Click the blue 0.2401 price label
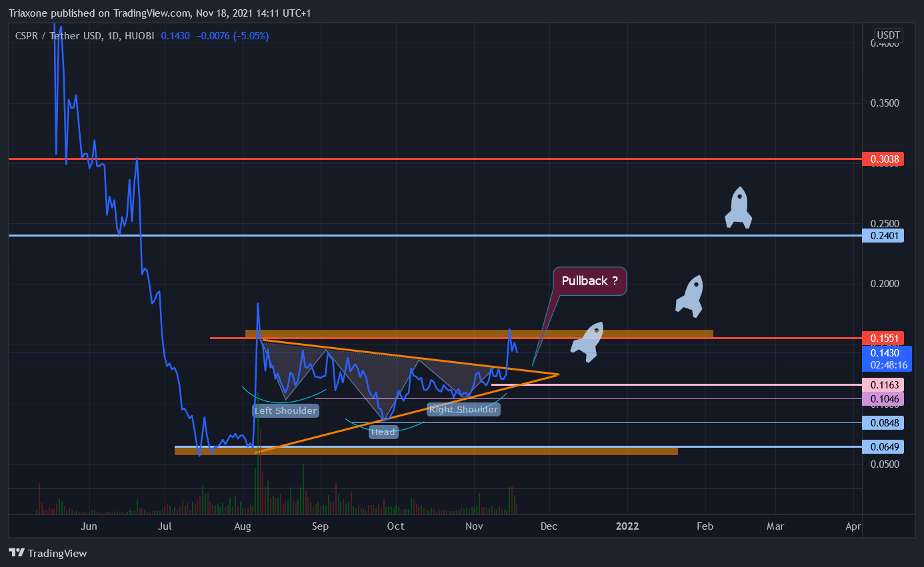Viewport: 924px width, 567px height. 883,235
